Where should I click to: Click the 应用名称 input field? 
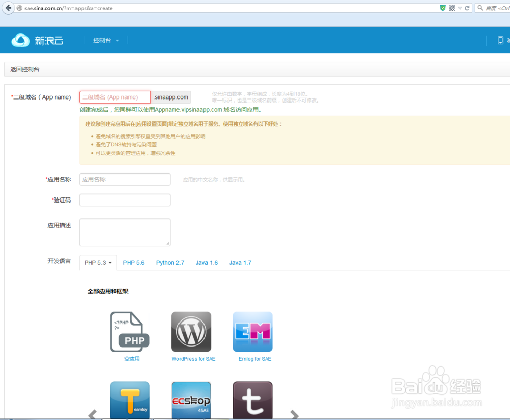pyautogui.click(x=125, y=180)
